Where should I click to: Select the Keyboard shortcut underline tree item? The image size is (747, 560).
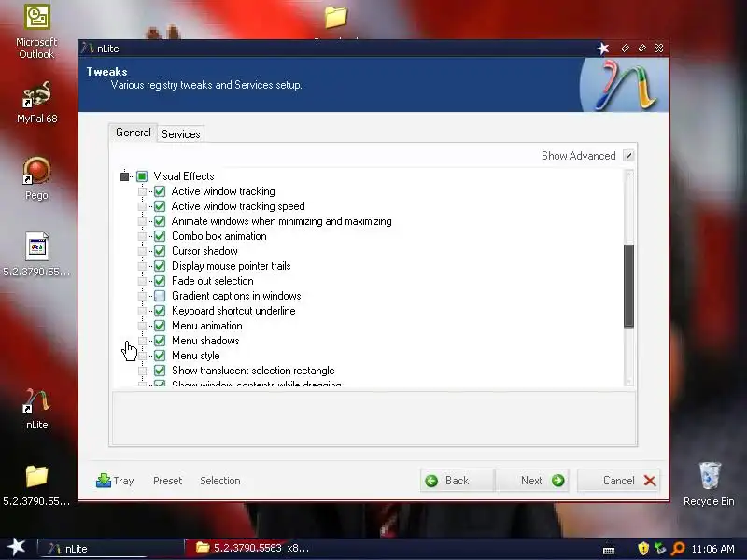click(233, 311)
